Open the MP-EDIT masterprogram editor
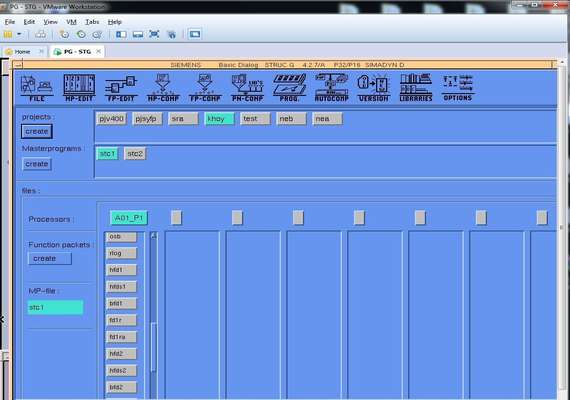570x400 pixels. point(79,88)
